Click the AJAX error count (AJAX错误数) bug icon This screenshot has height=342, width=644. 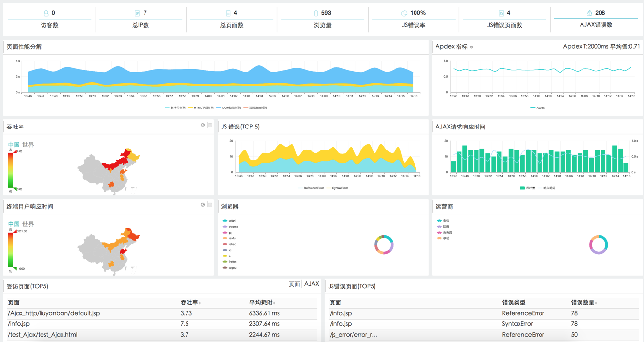[589, 13]
